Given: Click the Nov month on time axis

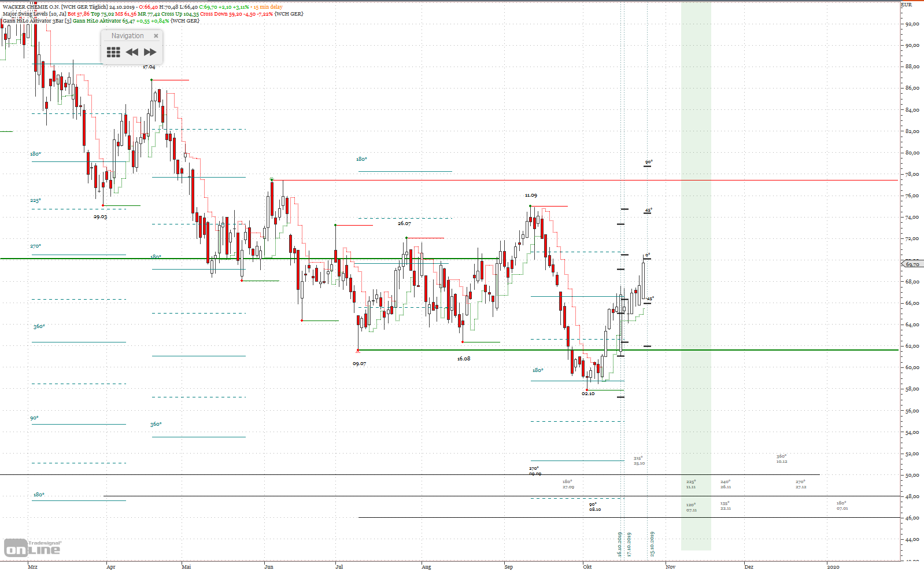Looking at the screenshot, I should click(x=671, y=567).
